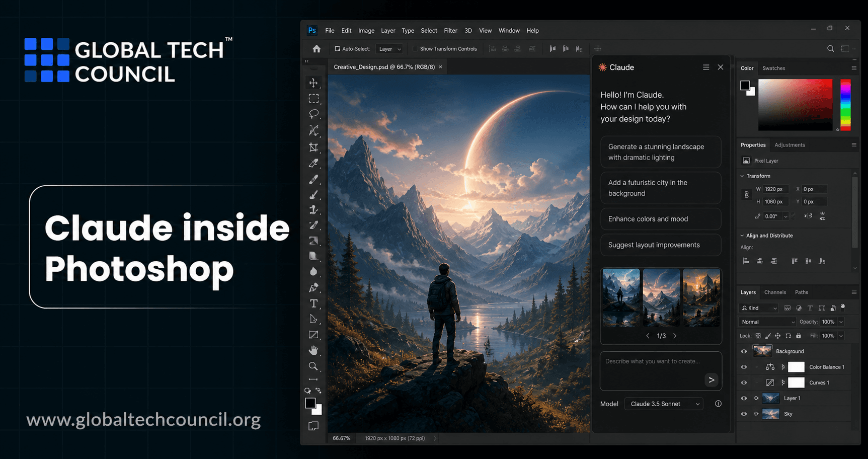Click 'Suggest layout improvements' suggestion

661,245
